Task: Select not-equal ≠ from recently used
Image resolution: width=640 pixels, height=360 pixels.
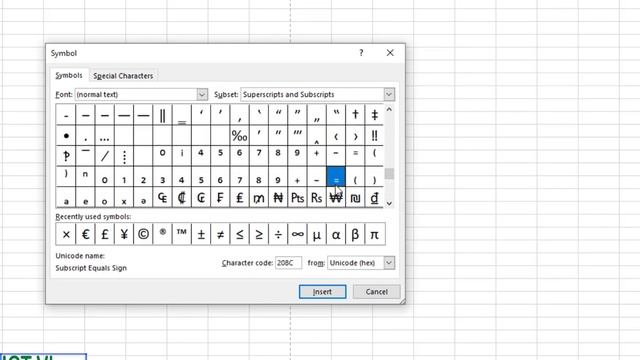Action: 220,234
